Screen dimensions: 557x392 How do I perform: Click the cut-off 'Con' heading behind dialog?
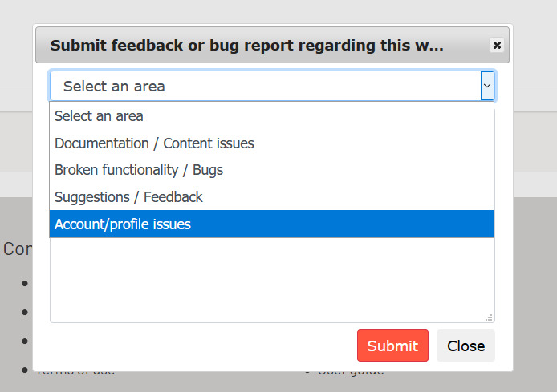pos(17,249)
